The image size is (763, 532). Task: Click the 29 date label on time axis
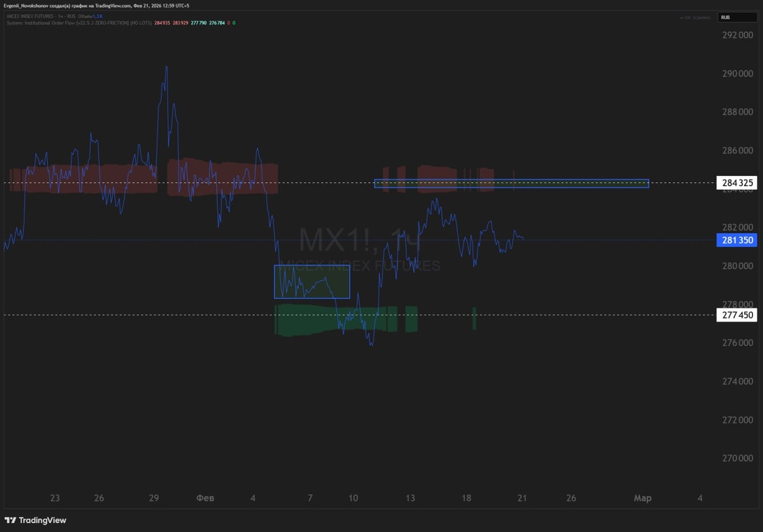(x=153, y=498)
